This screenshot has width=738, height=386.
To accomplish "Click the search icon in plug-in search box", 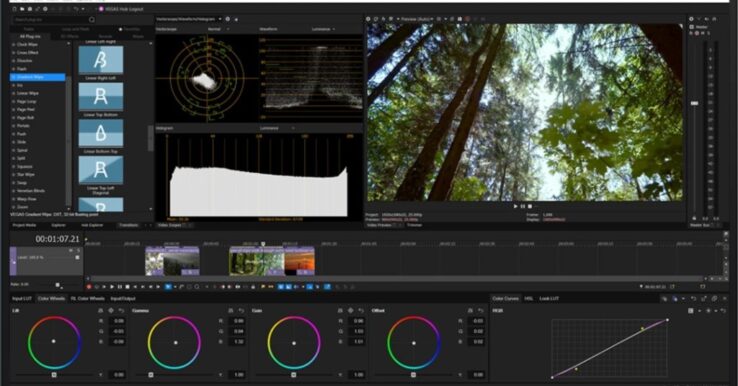I will tap(92, 20).
